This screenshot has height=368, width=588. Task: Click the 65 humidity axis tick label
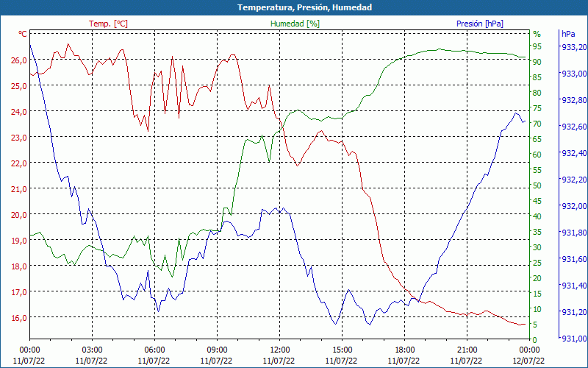(x=537, y=139)
